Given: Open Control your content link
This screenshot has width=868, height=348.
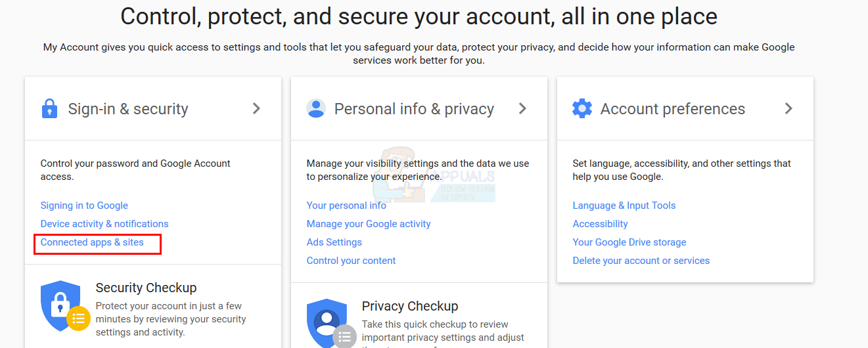Looking at the screenshot, I should pyautogui.click(x=351, y=261).
